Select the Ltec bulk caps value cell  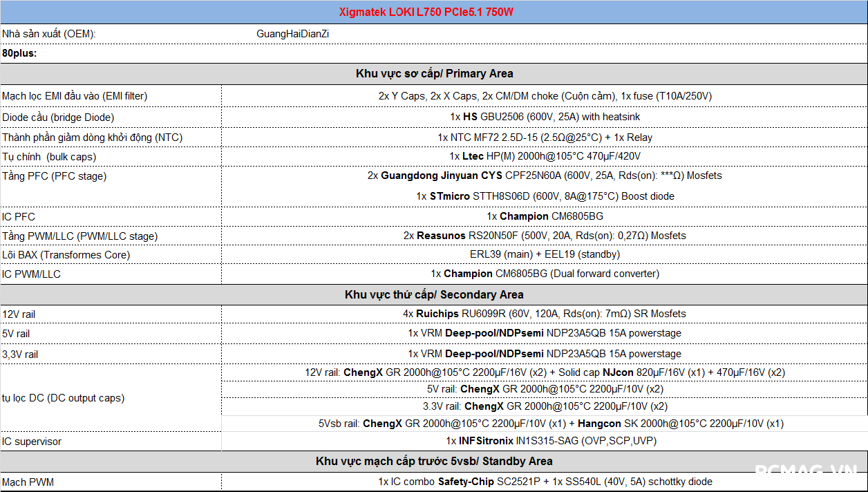(x=545, y=157)
